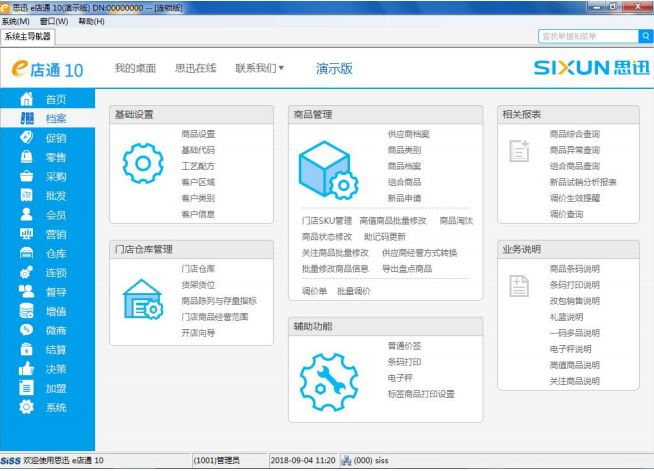654x471 pixels.
Task: Open 商品条码说明 link
Action: (575, 269)
